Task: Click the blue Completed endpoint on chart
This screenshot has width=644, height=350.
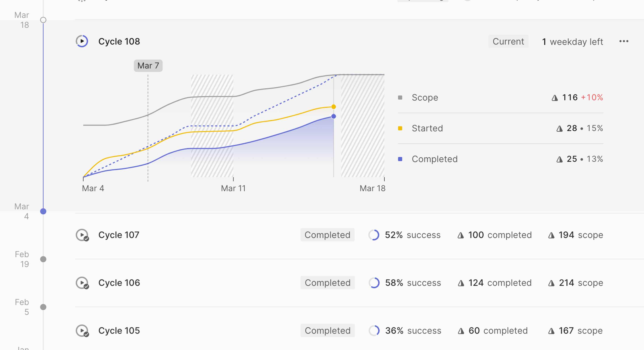Action: point(333,116)
